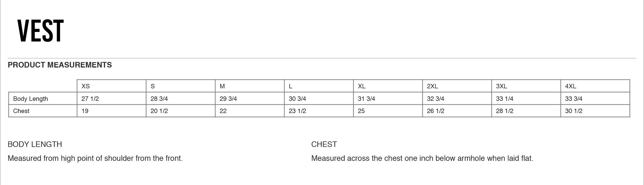Click the BODY LENGTH description heading below table
The image size is (644, 185).
pyautogui.click(x=35, y=144)
